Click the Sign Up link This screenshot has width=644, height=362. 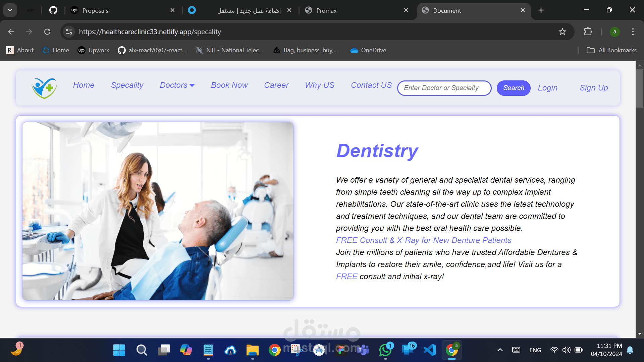coord(594,88)
